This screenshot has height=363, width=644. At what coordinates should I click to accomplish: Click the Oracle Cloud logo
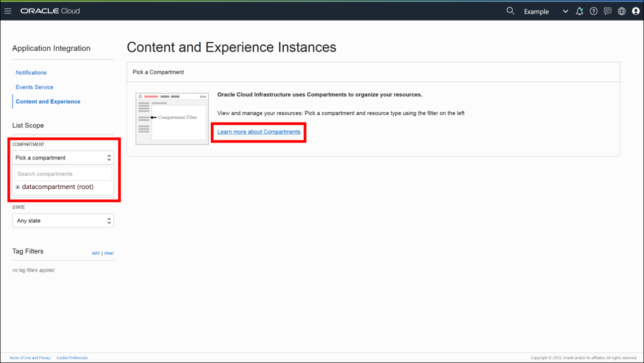[50, 11]
